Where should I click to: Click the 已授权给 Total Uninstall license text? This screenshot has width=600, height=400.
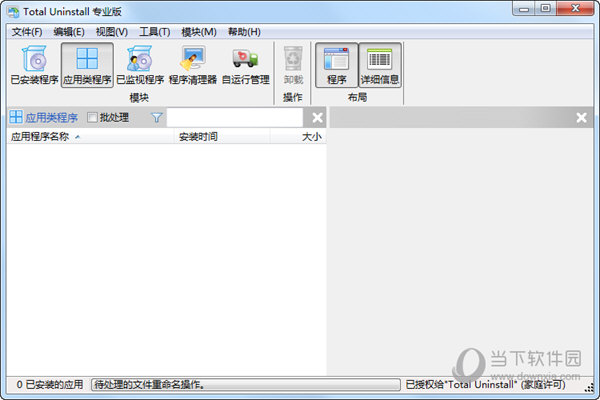[x=486, y=384]
